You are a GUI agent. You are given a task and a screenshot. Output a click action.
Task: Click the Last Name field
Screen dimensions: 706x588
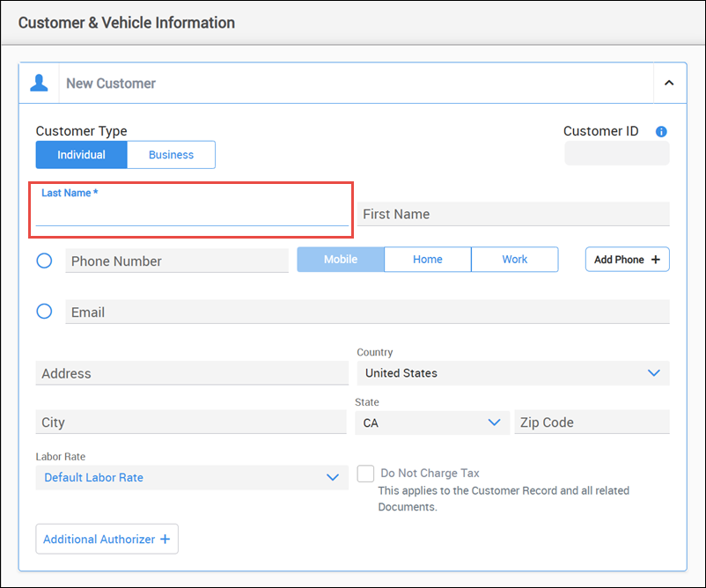click(x=191, y=214)
